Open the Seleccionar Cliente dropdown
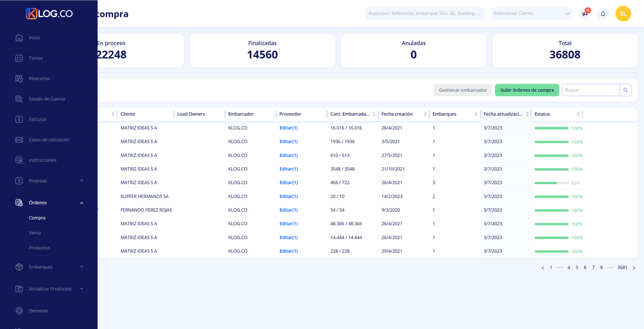This screenshot has height=329, width=644. click(531, 13)
